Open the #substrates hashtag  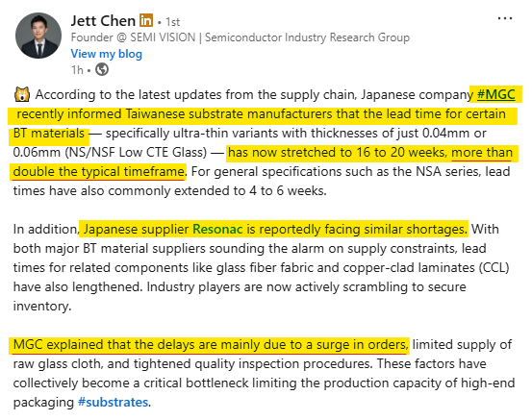pos(113,402)
